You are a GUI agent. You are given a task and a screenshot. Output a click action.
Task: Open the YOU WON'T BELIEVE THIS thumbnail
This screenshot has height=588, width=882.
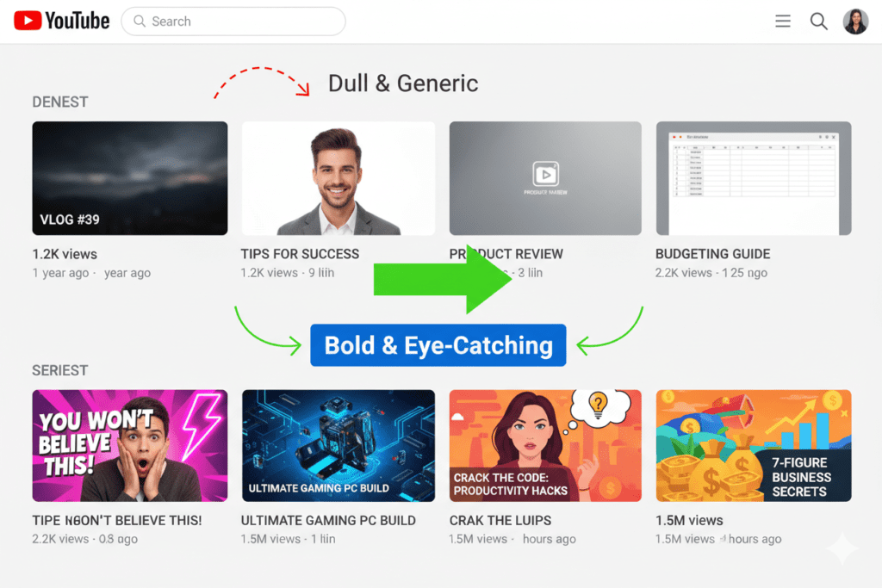(x=129, y=445)
